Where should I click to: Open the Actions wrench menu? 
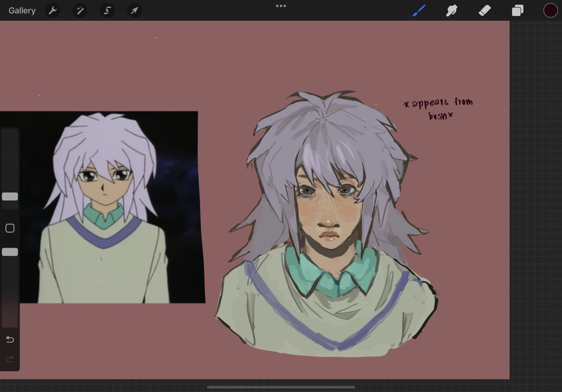pos(52,10)
